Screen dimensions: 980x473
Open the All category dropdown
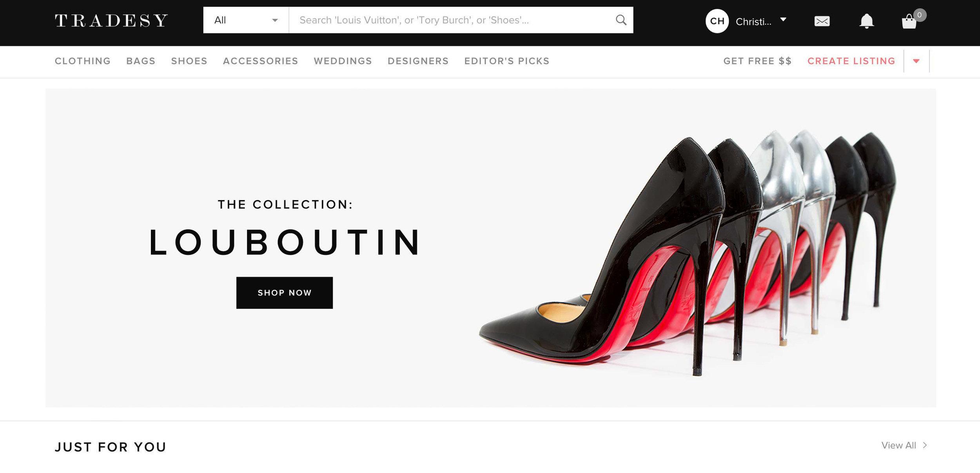[x=246, y=20]
